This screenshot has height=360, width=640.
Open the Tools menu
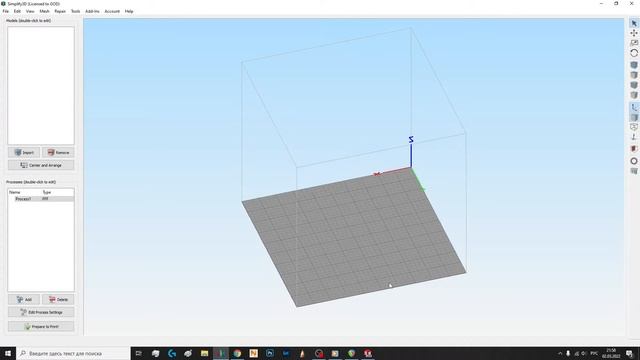(76, 11)
